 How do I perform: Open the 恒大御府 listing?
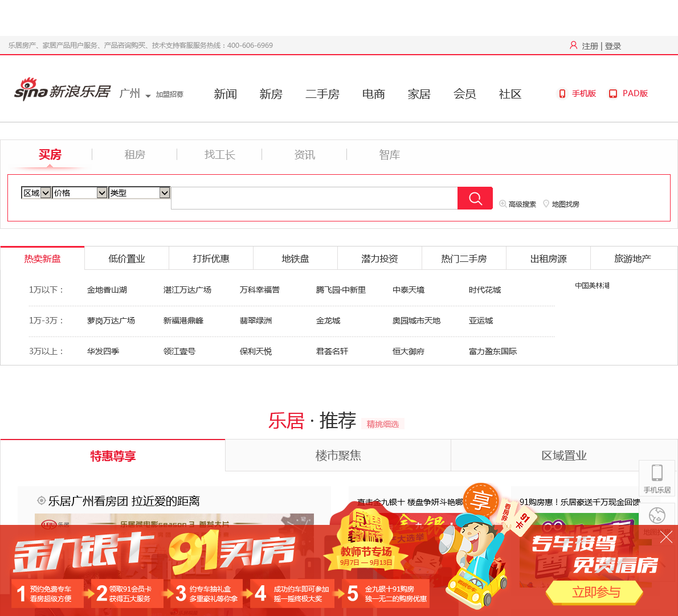408,351
